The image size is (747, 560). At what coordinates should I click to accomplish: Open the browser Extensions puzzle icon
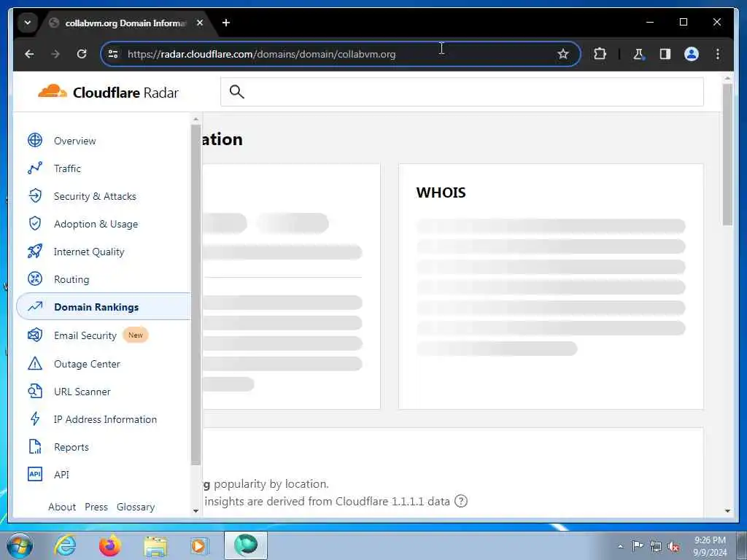point(600,54)
